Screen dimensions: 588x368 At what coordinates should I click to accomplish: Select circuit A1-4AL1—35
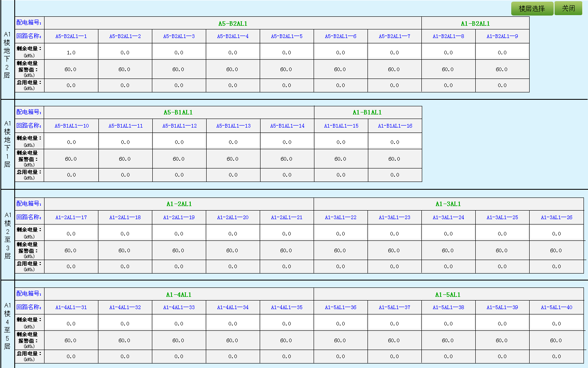287,307
